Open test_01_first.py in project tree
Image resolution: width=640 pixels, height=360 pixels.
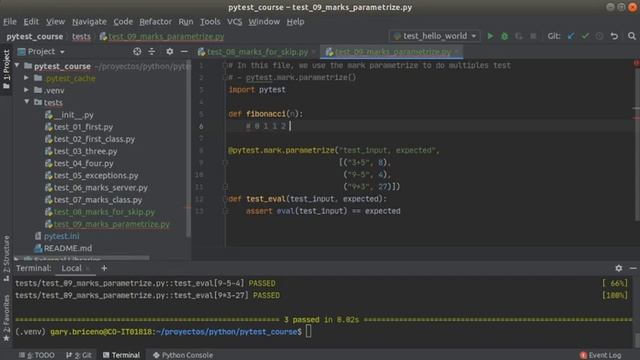coord(79,127)
